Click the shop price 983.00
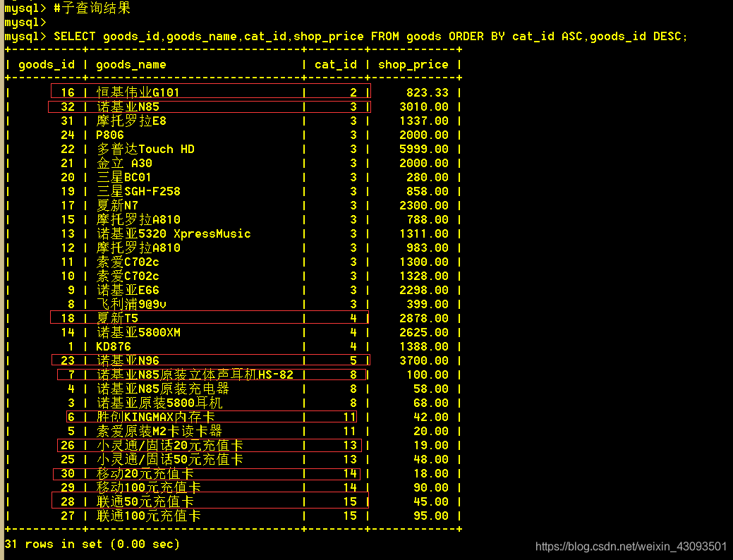The height and width of the screenshot is (560, 733). pos(428,248)
